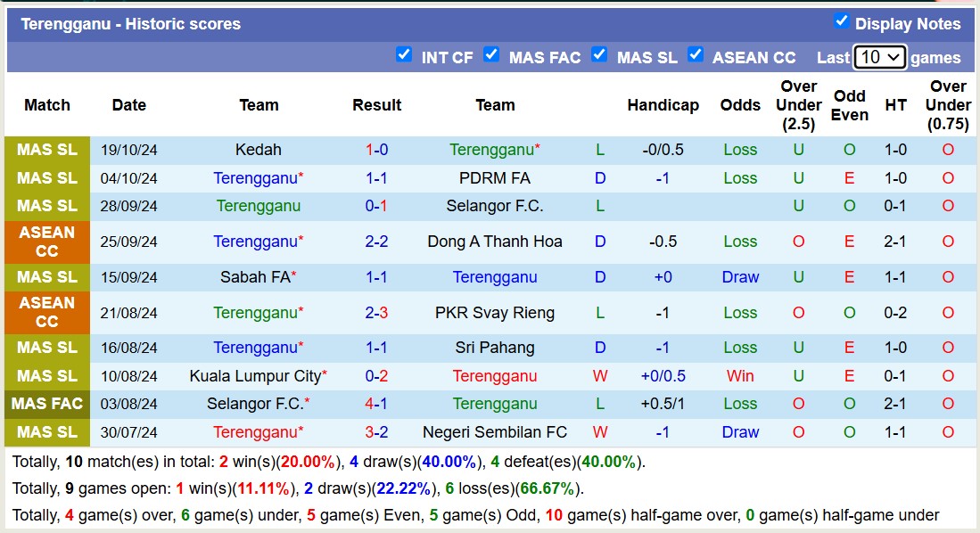Disable the INT CF filter checkbox
Viewport: 980px width, 533px height.
click(404, 54)
